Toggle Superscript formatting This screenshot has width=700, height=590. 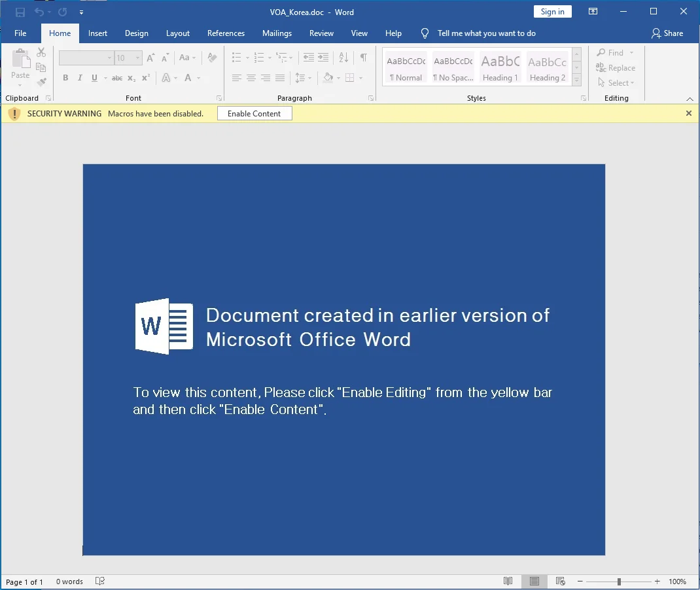click(145, 78)
